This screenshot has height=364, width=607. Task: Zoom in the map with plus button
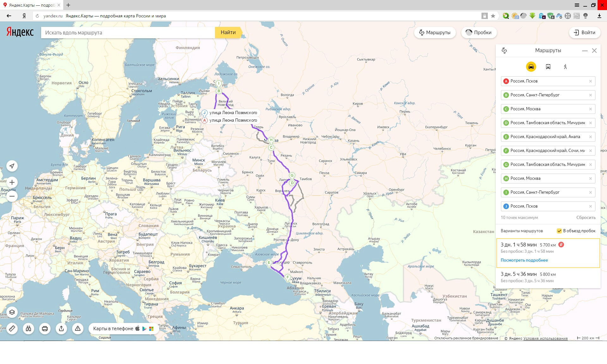coord(12,182)
